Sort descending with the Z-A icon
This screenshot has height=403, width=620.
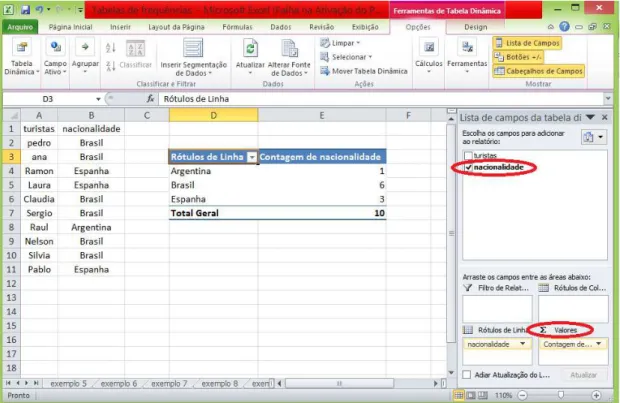pos(111,66)
